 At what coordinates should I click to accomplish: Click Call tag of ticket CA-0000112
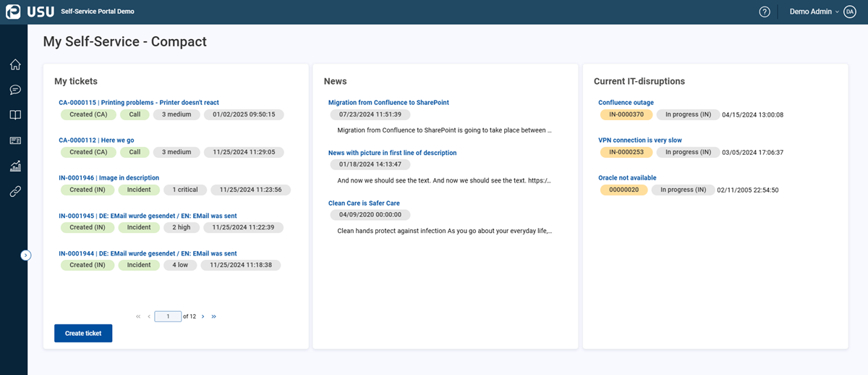click(135, 152)
